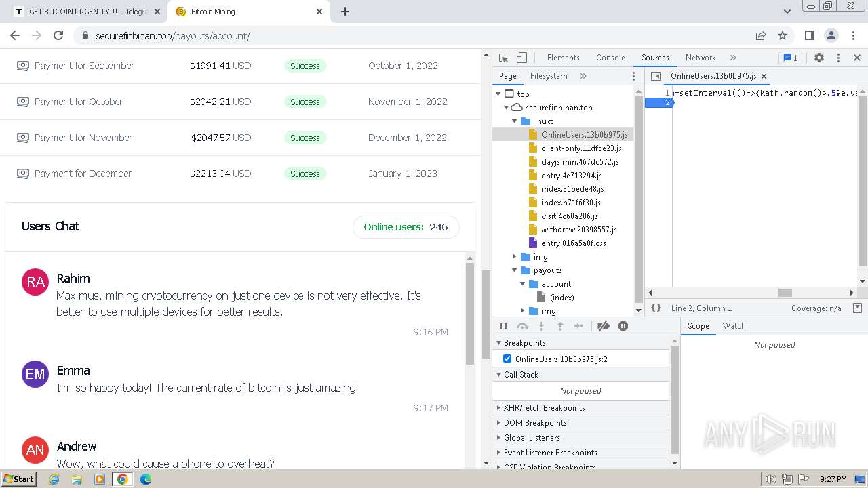Open visit.4c68a206.js file
The width and height of the screenshot is (868, 488).
(x=570, y=216)
